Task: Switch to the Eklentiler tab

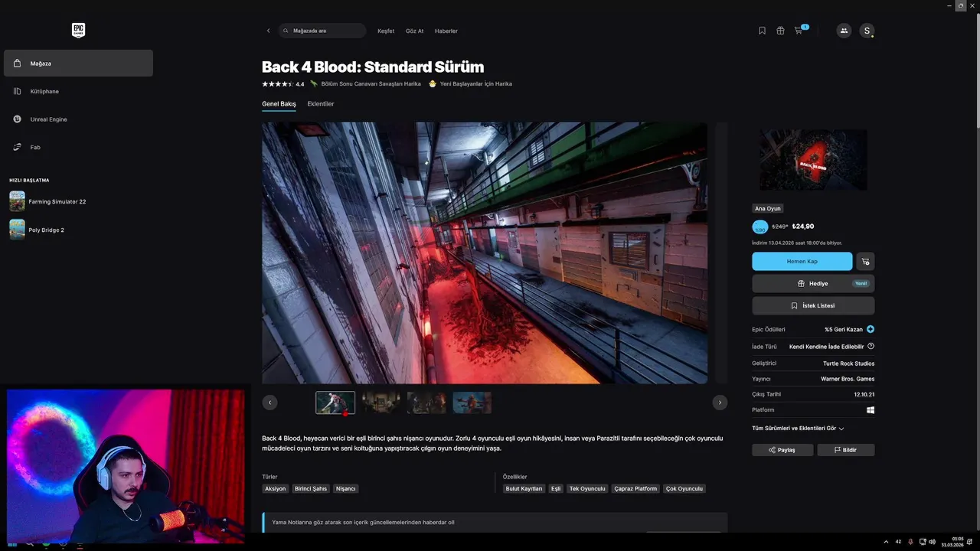Action: coord(321,103)
